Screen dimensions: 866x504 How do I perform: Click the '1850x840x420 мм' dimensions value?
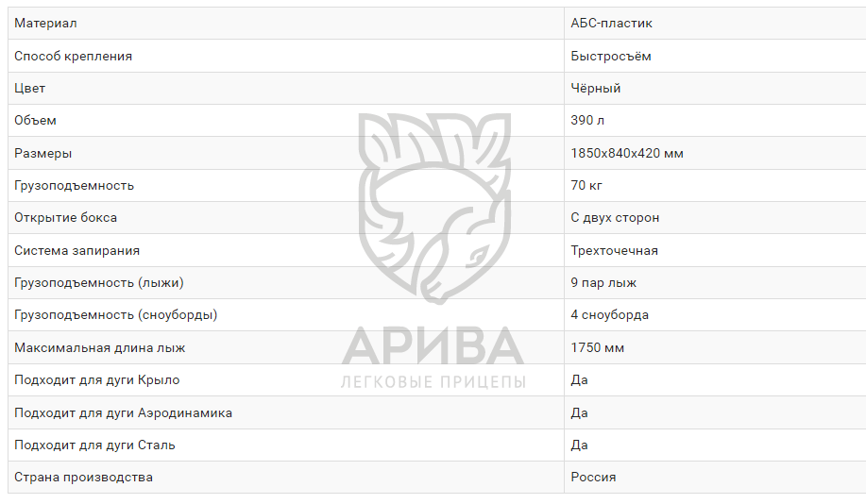click(x=627, y=153)
